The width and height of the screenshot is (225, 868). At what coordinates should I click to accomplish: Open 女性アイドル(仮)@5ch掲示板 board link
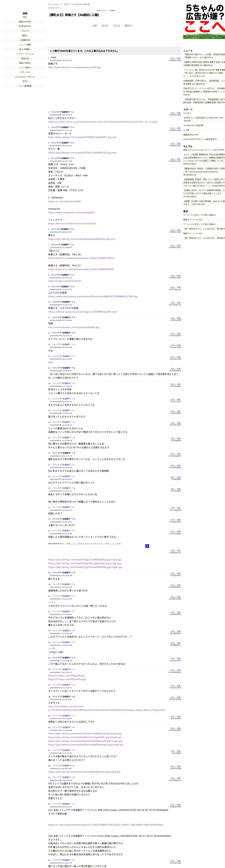click(77, 4)
